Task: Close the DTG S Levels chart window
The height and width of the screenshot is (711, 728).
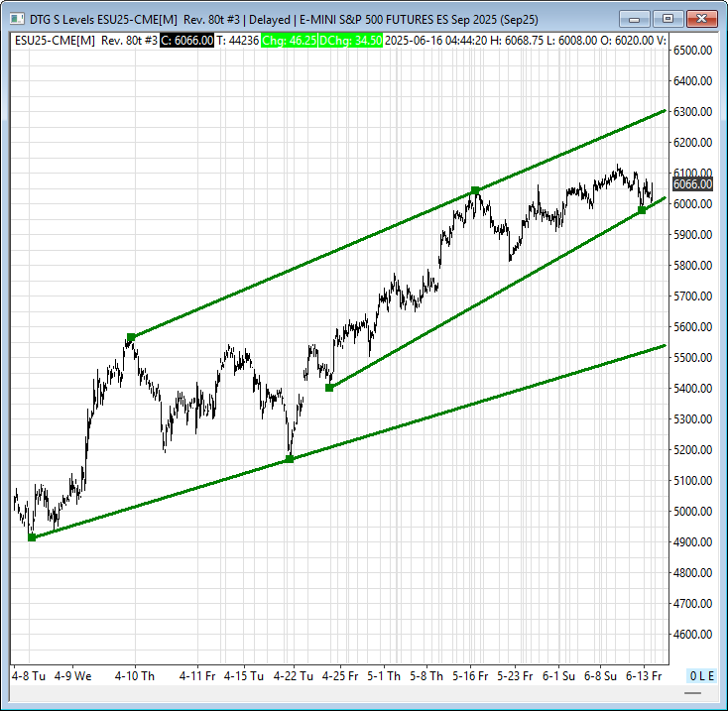Action: 701,19
